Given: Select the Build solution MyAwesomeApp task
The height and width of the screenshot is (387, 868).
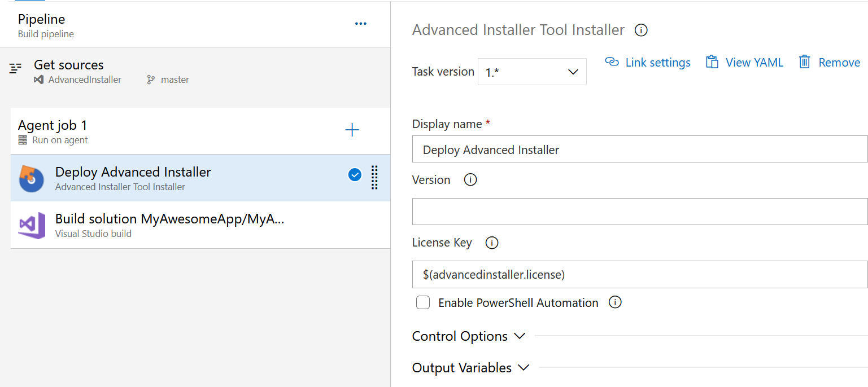Looking at the screenshot, I should click(200, 225).
